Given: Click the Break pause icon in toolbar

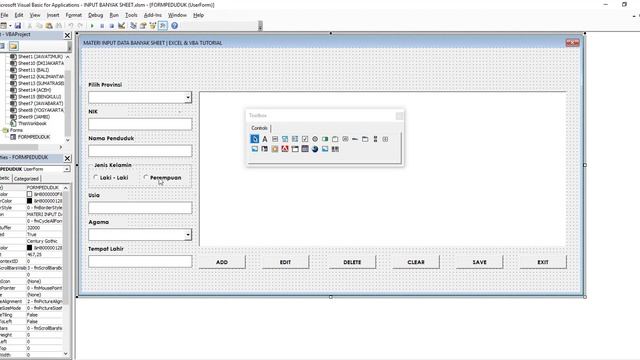Looking at the screenshot, I should point(102,26).
